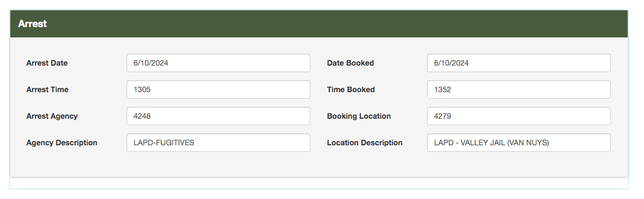
Task: Select the Booking Location field with 4279
Action: tap(518, 116)
